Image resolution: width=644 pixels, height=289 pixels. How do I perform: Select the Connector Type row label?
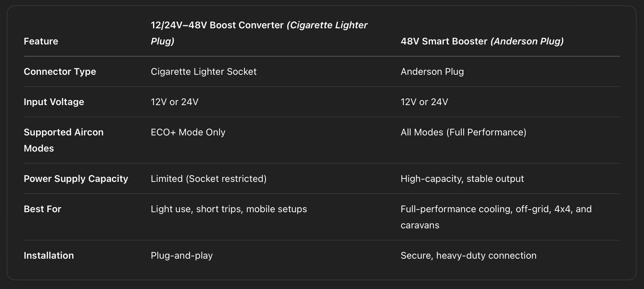pyautogui.click(x=60, y=71)
